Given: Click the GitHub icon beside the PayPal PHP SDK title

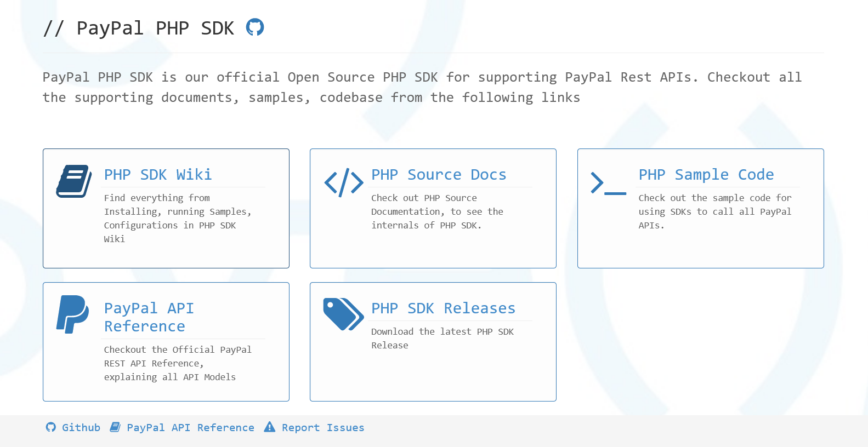Looking at the screenshot, I should (x=255, y=27).
